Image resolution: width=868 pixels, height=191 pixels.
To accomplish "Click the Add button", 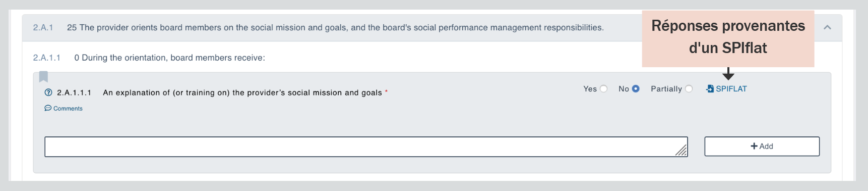I will (762, 146).
